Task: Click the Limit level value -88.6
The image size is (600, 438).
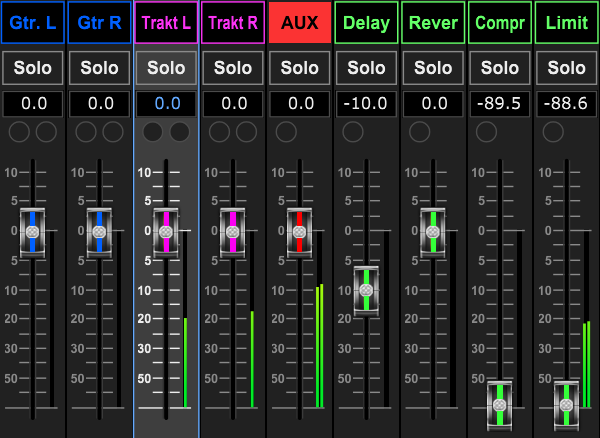Action: 567,104
